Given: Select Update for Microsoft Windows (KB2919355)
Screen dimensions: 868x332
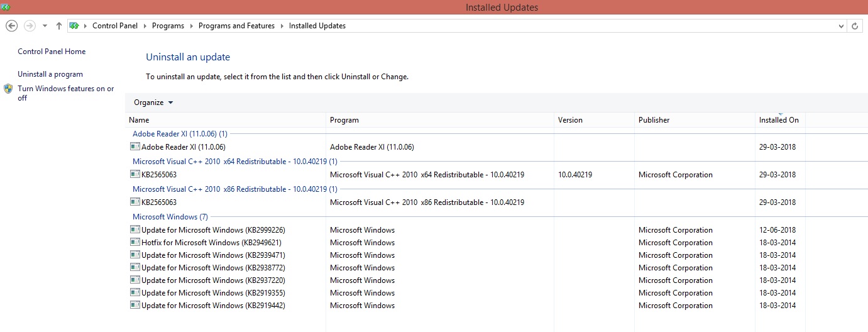Looking at the screenshot, I should point(213,292).
